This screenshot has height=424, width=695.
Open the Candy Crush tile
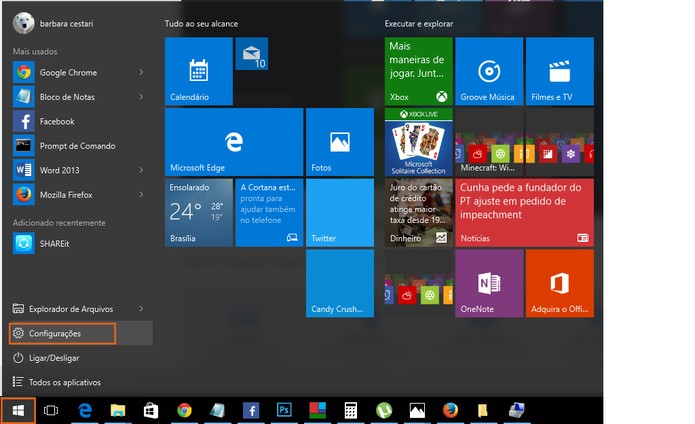(x=340, y=283)
